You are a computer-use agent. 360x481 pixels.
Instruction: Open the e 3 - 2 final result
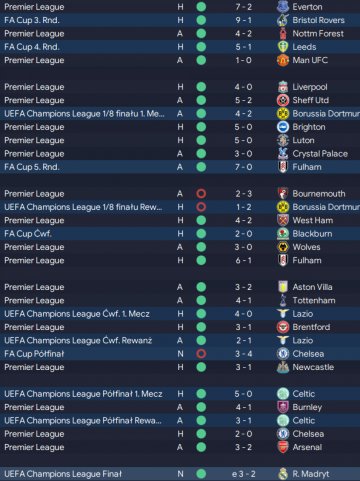[x=243, y=474]
